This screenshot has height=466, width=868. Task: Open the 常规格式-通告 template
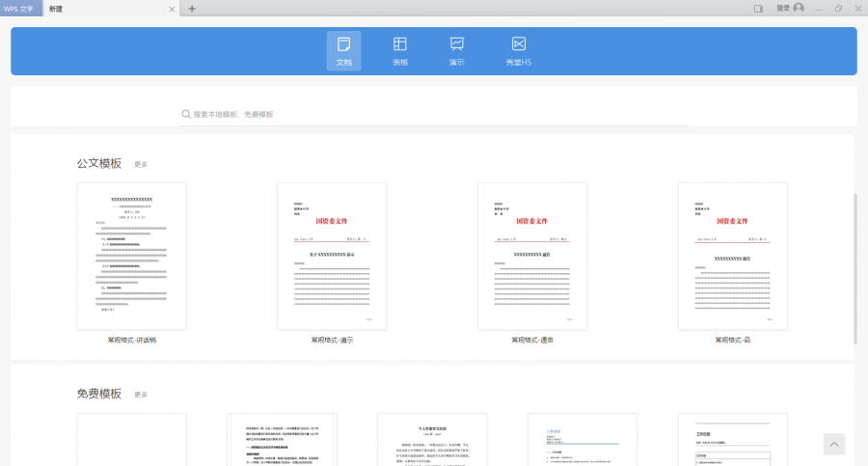[x=532, y=257]
